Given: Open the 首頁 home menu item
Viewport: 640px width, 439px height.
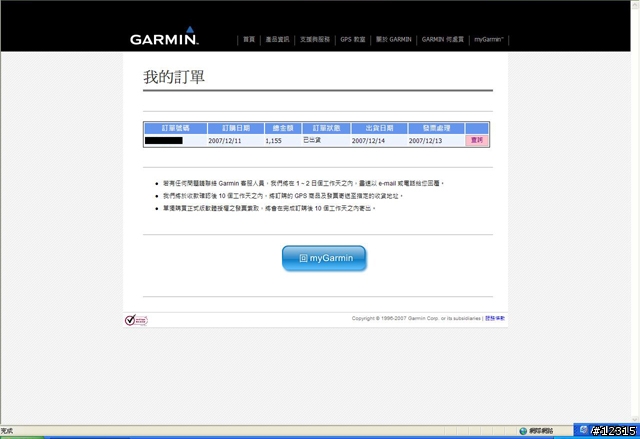Looking at the screenshot, I should 249,40.
